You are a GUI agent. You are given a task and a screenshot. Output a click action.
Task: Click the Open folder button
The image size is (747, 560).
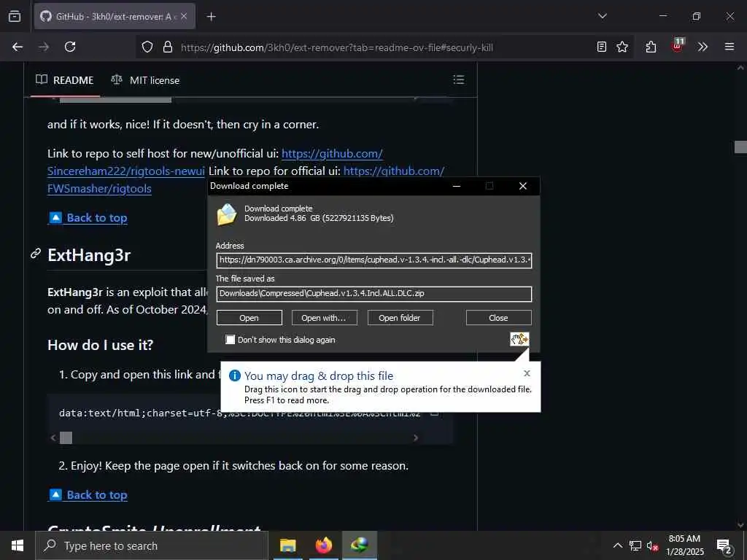coord(400,318)
